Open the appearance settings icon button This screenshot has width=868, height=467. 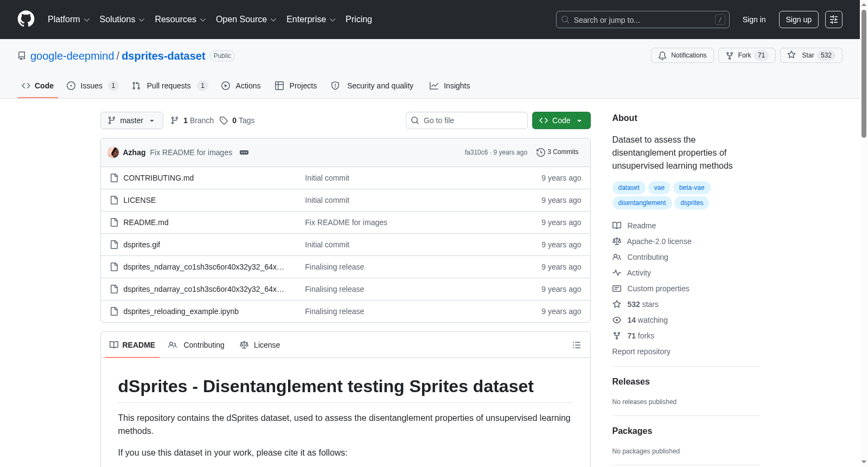pyautogui.click(x=834, y=20)
